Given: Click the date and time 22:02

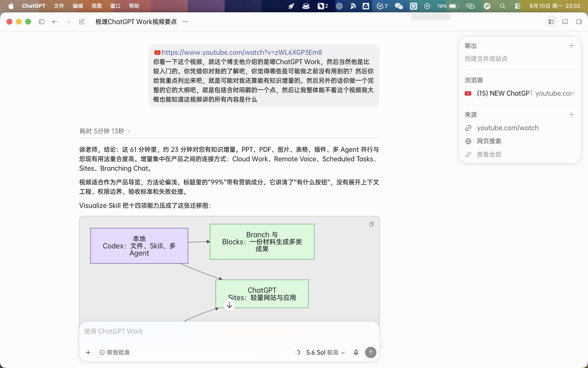Looking at the screenshot, I should [x=555, y=6].
